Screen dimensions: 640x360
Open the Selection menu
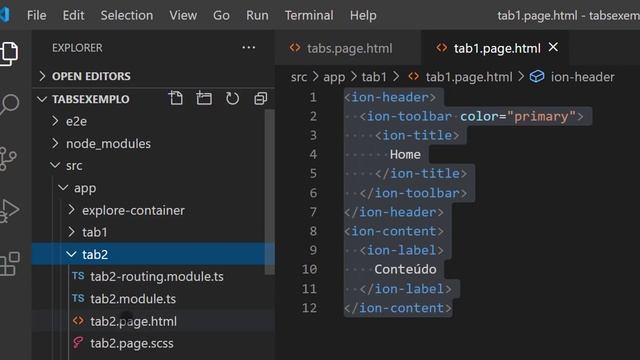point(127,15)
